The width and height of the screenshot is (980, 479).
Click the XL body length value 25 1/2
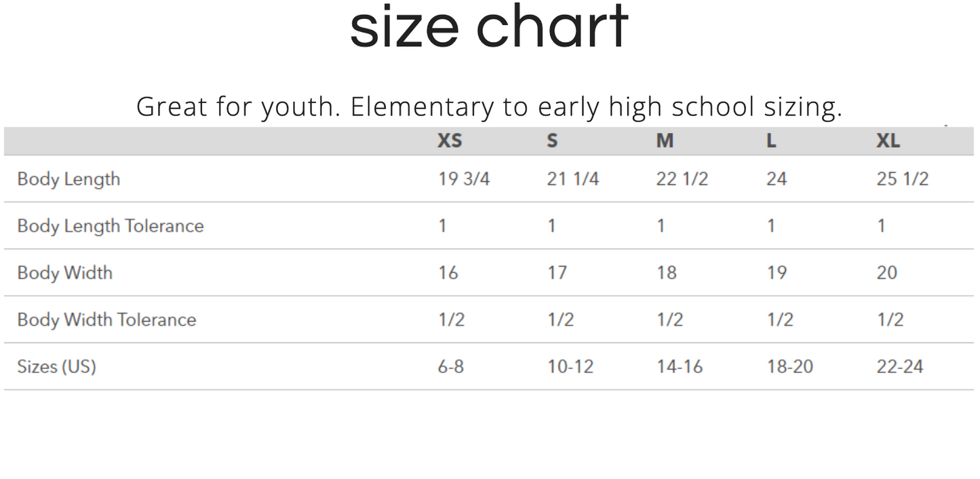point(903,179)
